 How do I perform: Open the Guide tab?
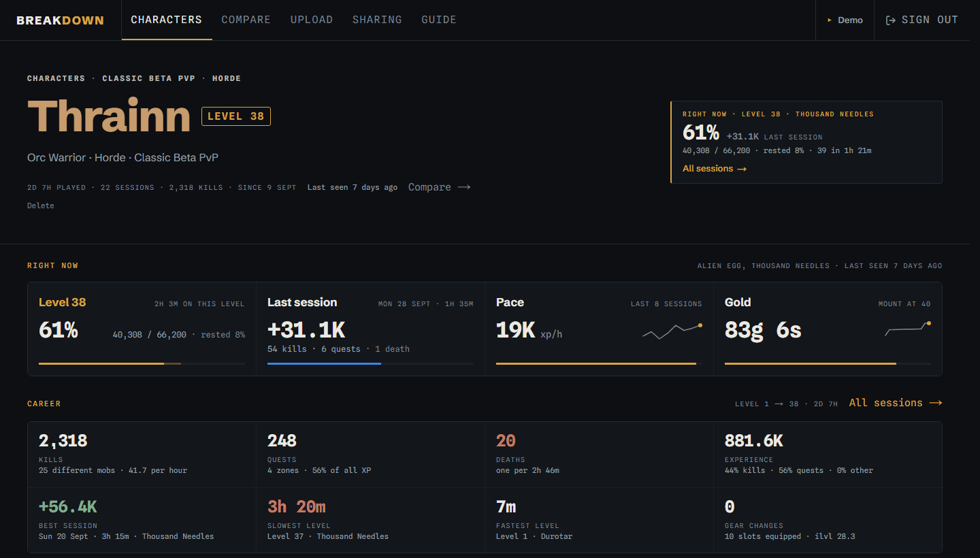coord(439,20)
